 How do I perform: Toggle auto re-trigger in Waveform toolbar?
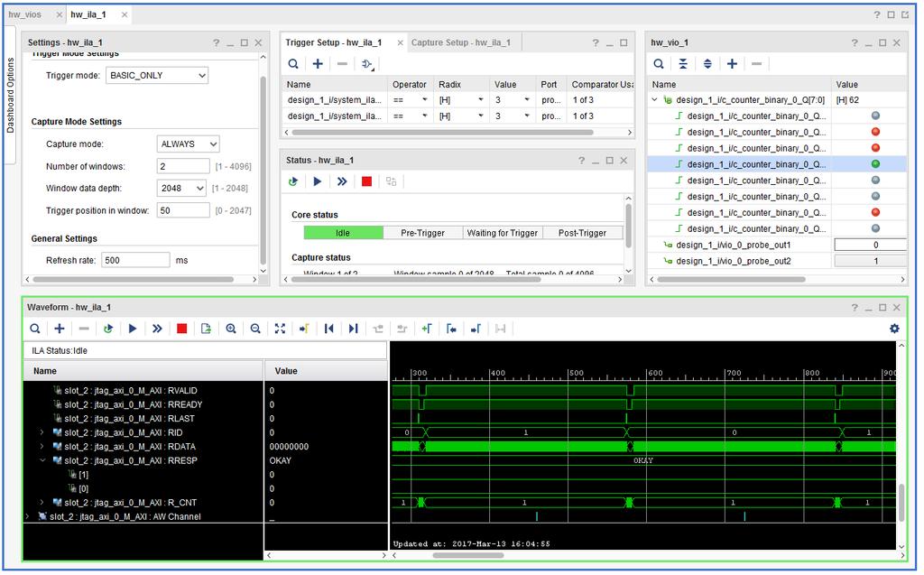[x=108, y=329]
